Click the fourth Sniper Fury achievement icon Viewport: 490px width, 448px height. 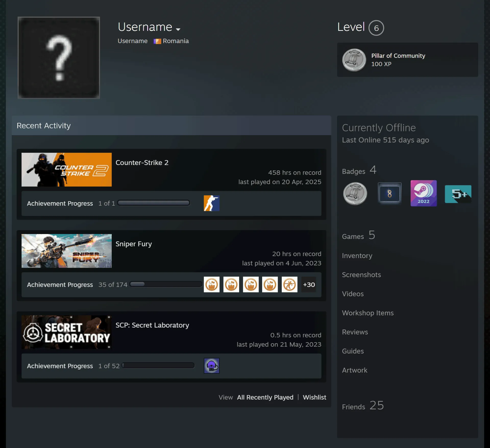tap(270, 285)
